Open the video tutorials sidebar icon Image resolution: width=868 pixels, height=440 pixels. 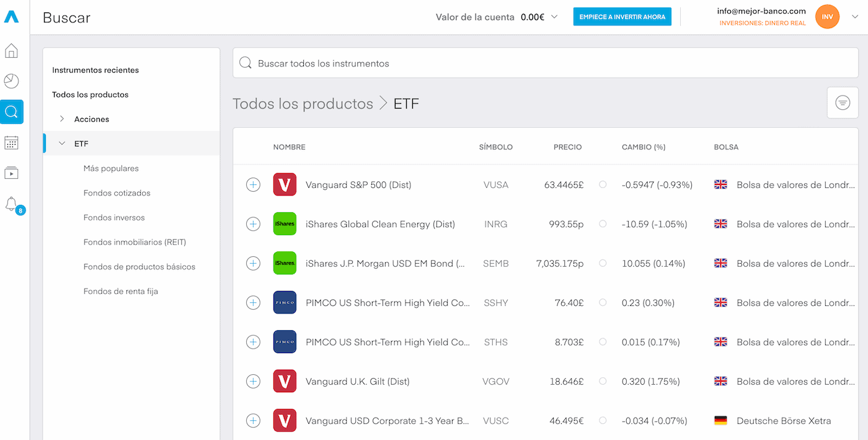coord(11,173)
